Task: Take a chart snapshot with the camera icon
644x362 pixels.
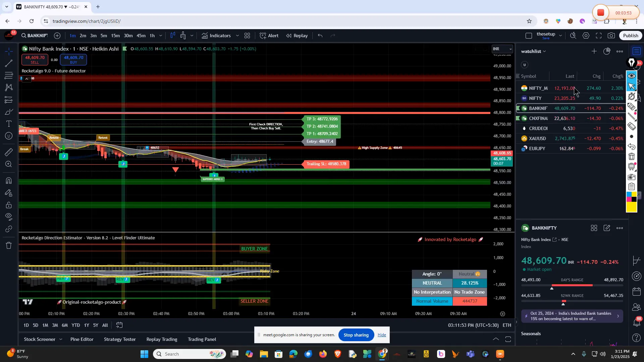Action: 611,35
